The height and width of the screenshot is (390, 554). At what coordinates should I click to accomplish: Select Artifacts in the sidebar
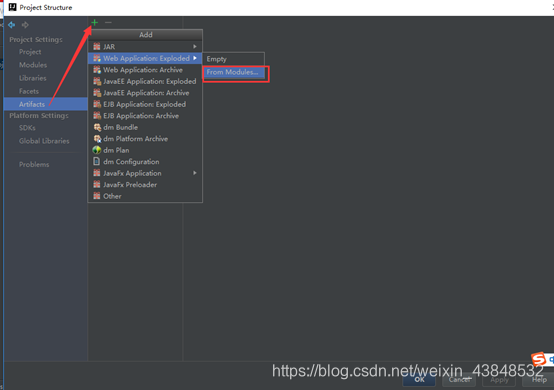tap(46, 104)
